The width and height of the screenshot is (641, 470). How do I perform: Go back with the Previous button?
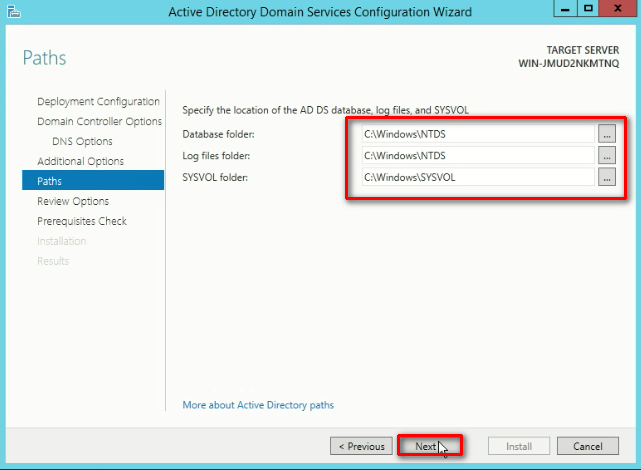tap(361, 446)
